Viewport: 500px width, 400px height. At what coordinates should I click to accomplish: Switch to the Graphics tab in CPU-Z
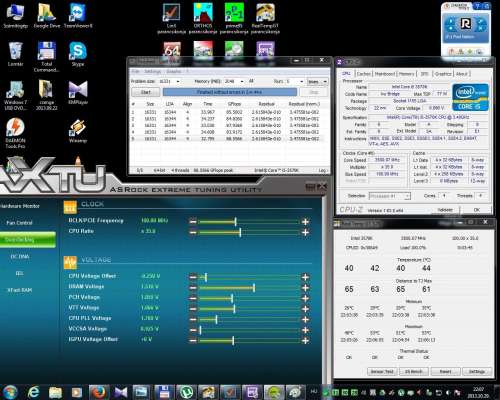tap(443, 74)
